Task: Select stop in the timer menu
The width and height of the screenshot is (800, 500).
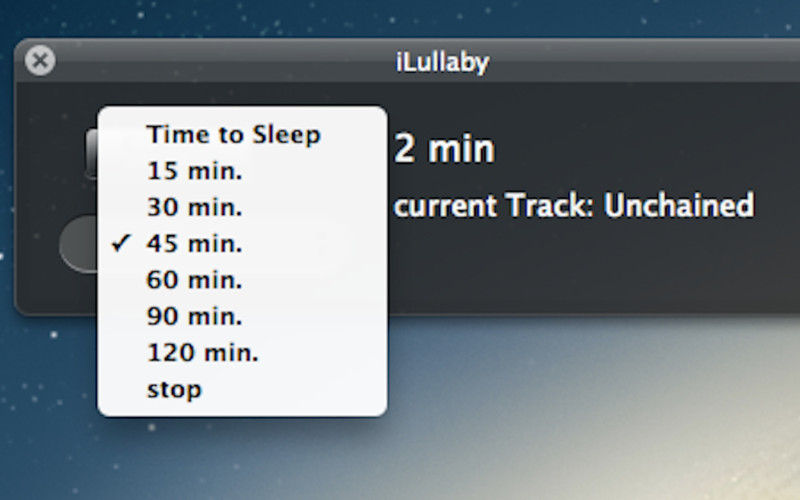Action: pos(242,389)
